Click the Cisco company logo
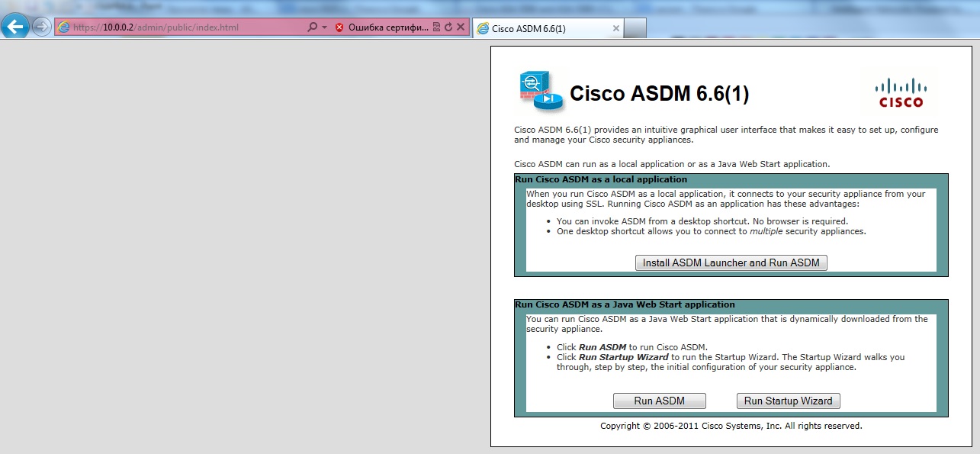 901,93
